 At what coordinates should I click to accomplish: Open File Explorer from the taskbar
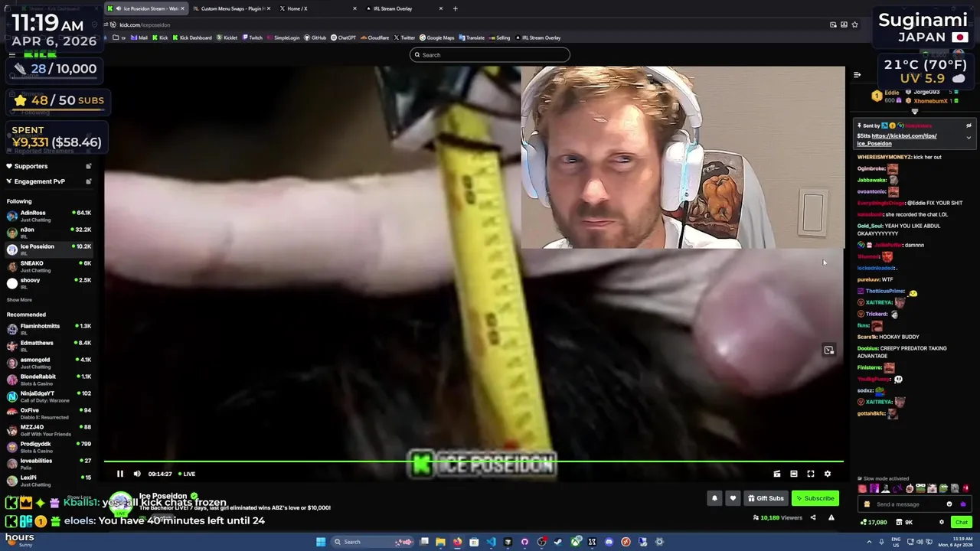(440, 542)
